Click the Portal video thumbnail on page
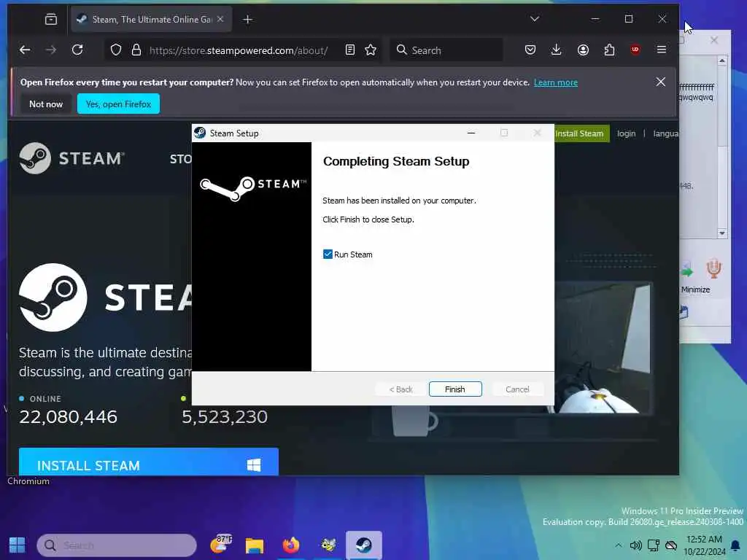The width and height of the screenshot is (747, 560). [x=604, y=348]
